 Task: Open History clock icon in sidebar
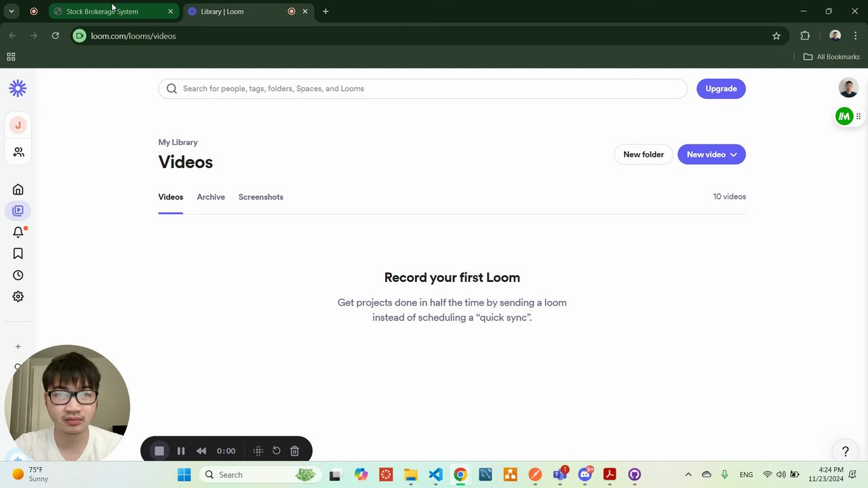[18, 275]
